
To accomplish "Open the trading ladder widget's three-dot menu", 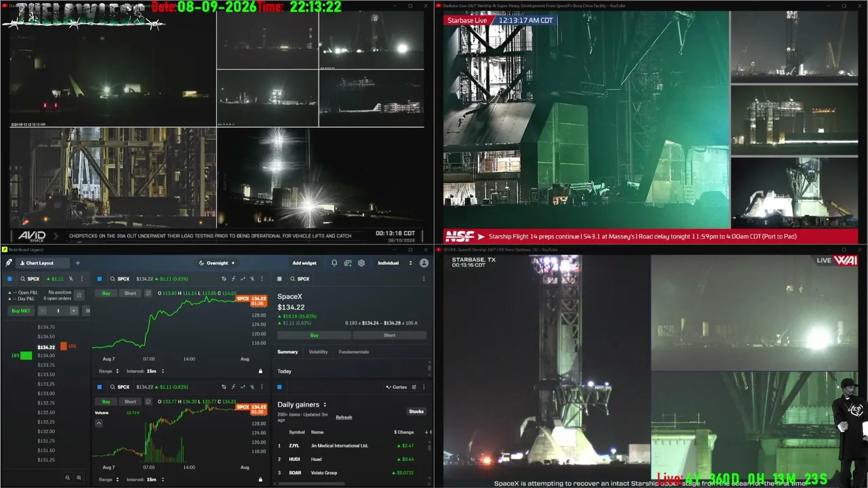I will coord(82,279).
